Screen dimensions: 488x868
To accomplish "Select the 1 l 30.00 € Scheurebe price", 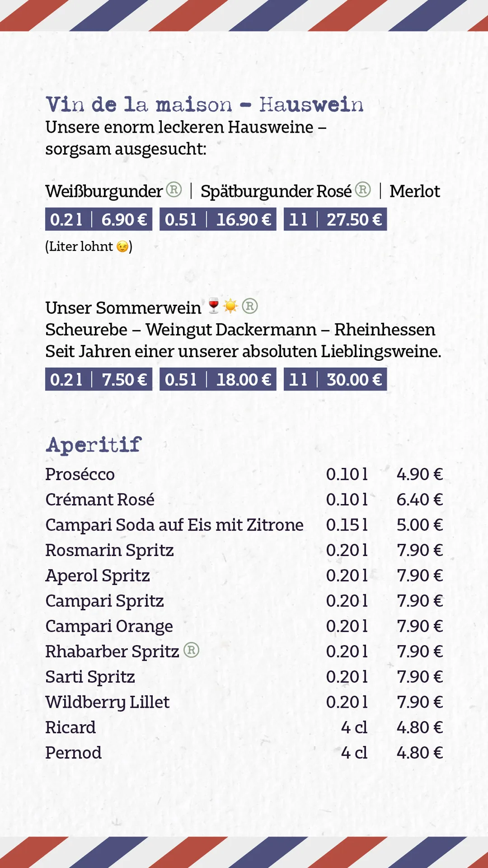I will pyautogui.click(x=335, y=379).
